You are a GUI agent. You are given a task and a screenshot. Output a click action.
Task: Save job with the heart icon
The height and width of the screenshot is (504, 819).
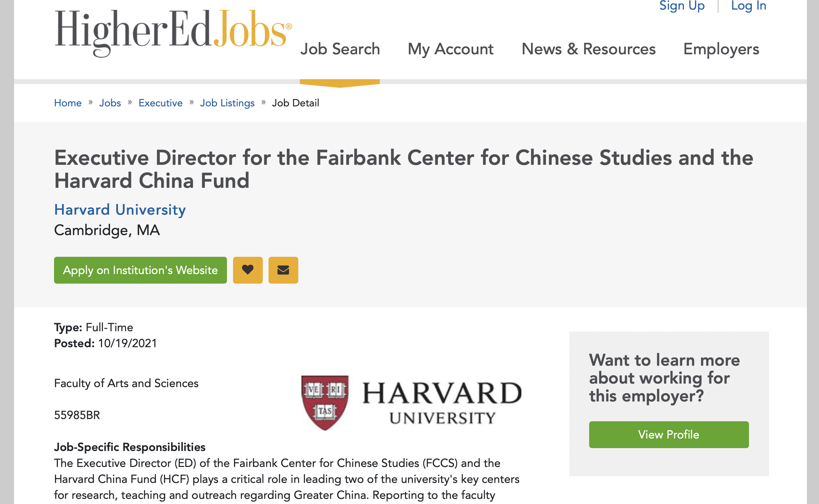247,270
